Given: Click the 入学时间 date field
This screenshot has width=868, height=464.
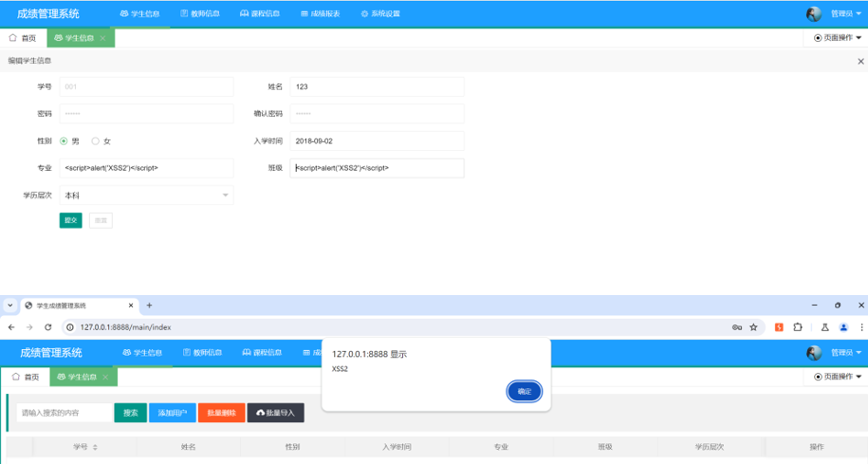Looking at the screenshot, I should 377,140.
